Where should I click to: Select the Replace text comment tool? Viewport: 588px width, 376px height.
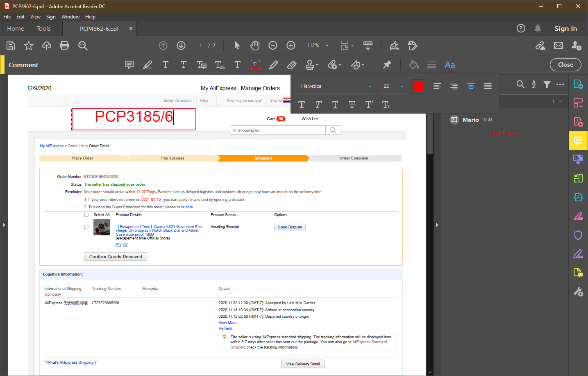(x=202, y=65)
